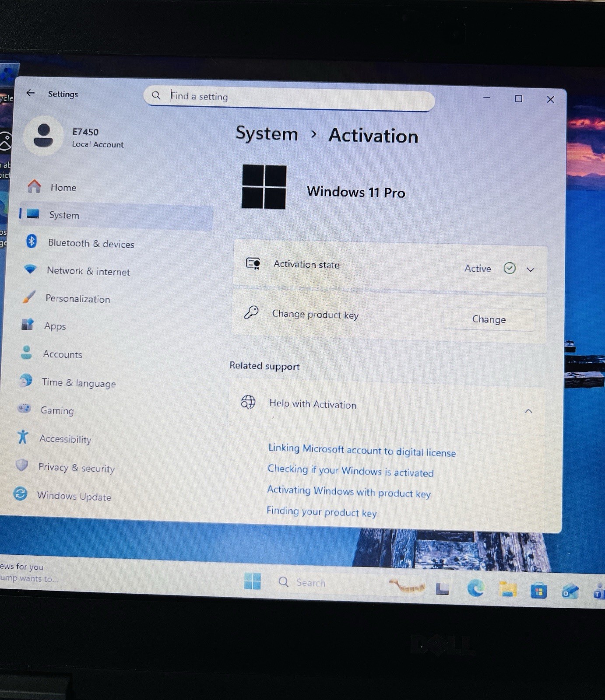Click the Find a setting search field
The height and width of the screenshot is (700, 605).
289,98
